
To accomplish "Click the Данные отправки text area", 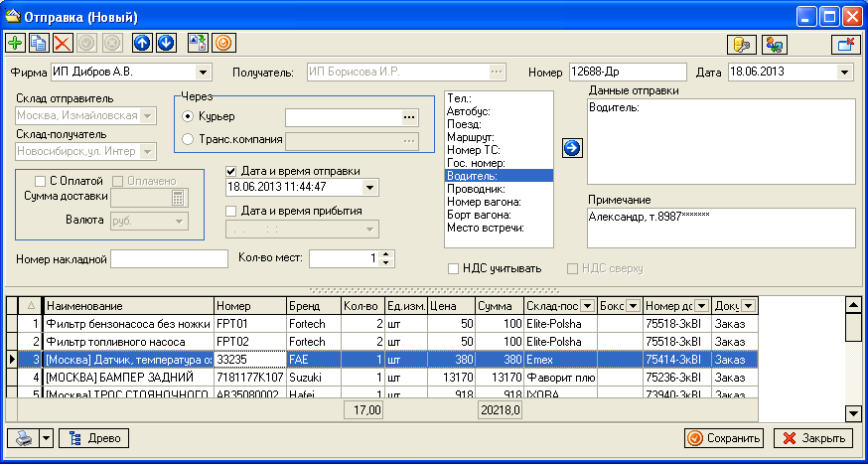I will coord(721,142).
